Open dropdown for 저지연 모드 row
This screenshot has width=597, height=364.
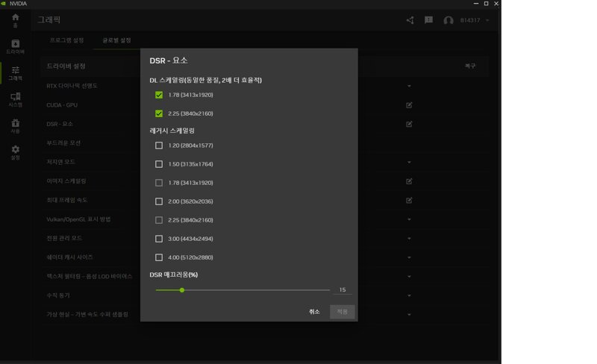point(409,162)
